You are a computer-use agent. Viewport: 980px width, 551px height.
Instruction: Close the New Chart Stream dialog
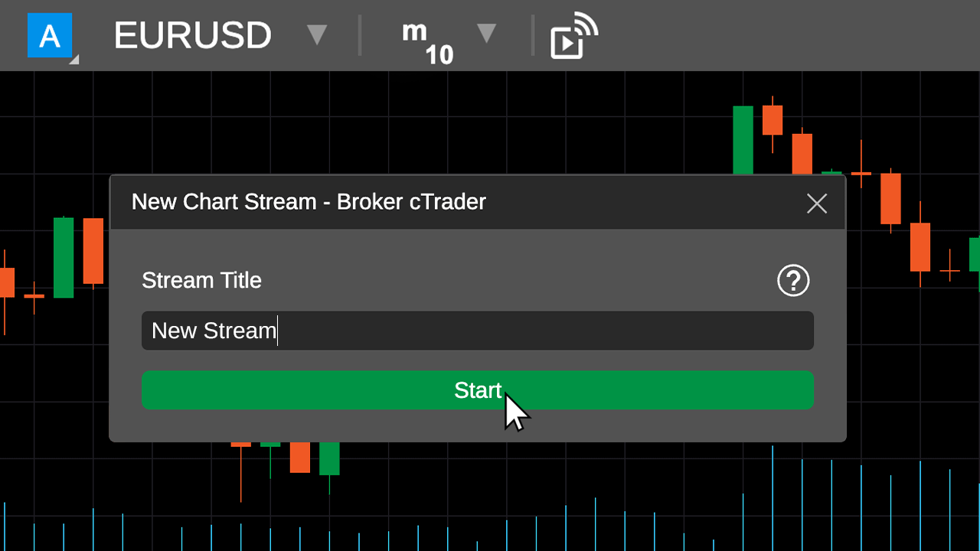tap(817, 203)
